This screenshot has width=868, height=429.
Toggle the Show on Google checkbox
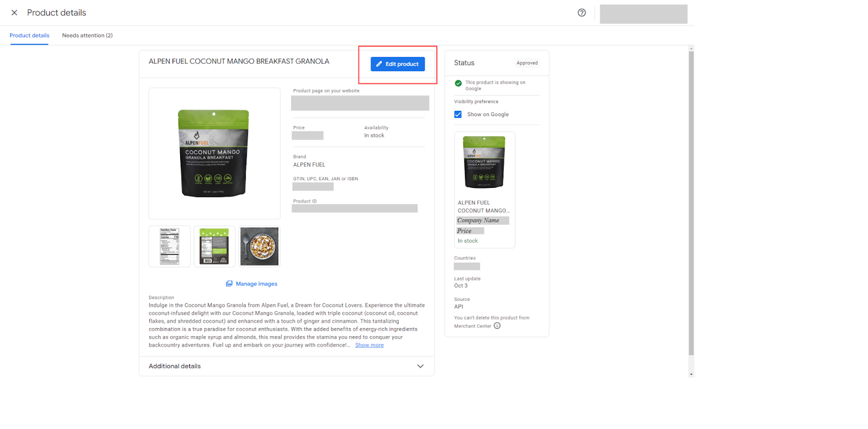point(458,115)
